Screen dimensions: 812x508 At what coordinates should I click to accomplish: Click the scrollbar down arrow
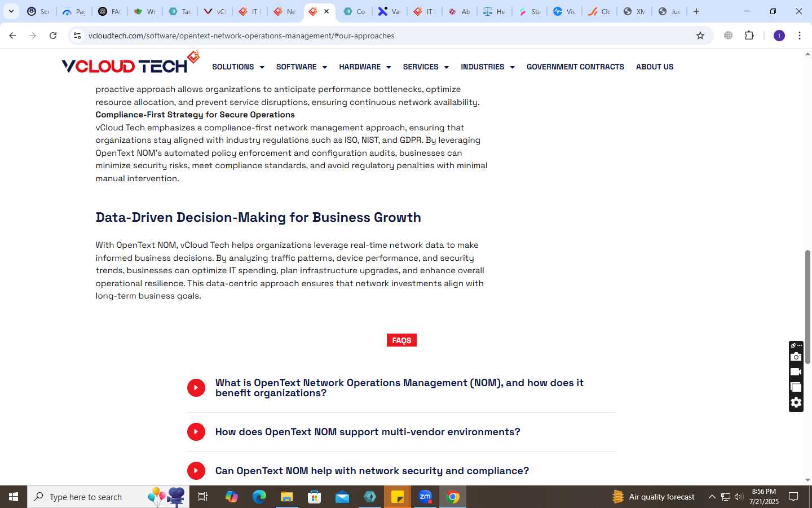pyautogui.click(x=807, y=480)
